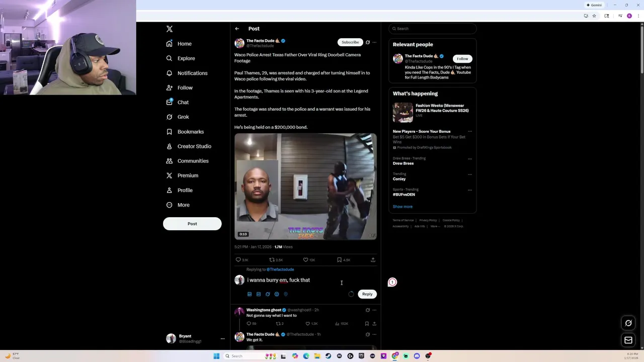Click the Drew Brees trending topic

click(403, 163)
